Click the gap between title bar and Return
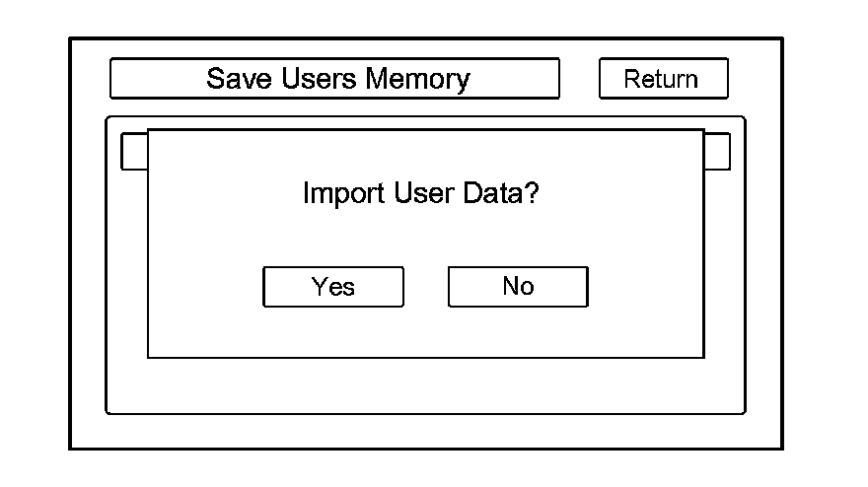 [x=579, y=79]
